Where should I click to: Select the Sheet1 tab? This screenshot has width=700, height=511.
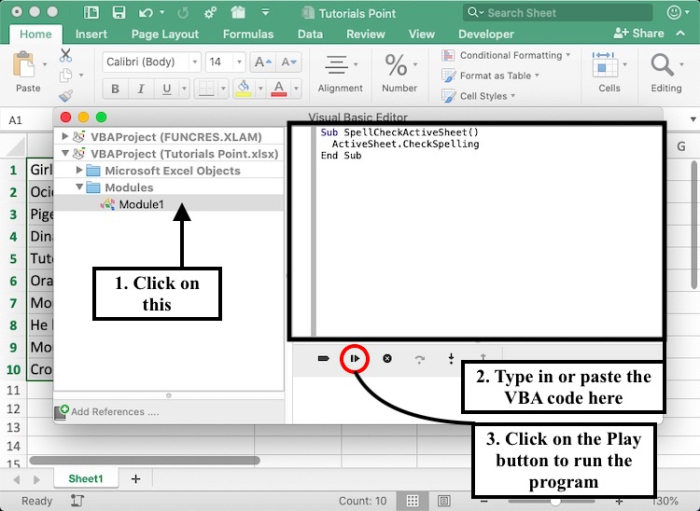pyautogui.click(x=86, y=478)
